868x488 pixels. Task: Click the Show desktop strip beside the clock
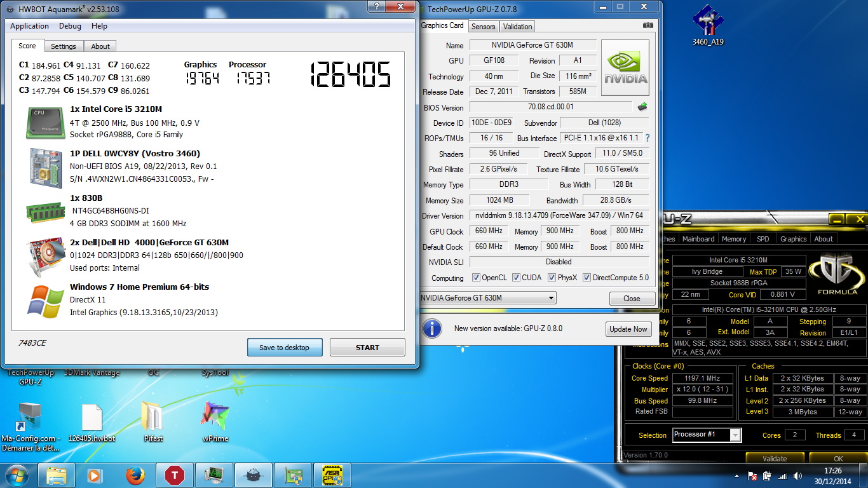pyautogui.click(x=863, y=475)
